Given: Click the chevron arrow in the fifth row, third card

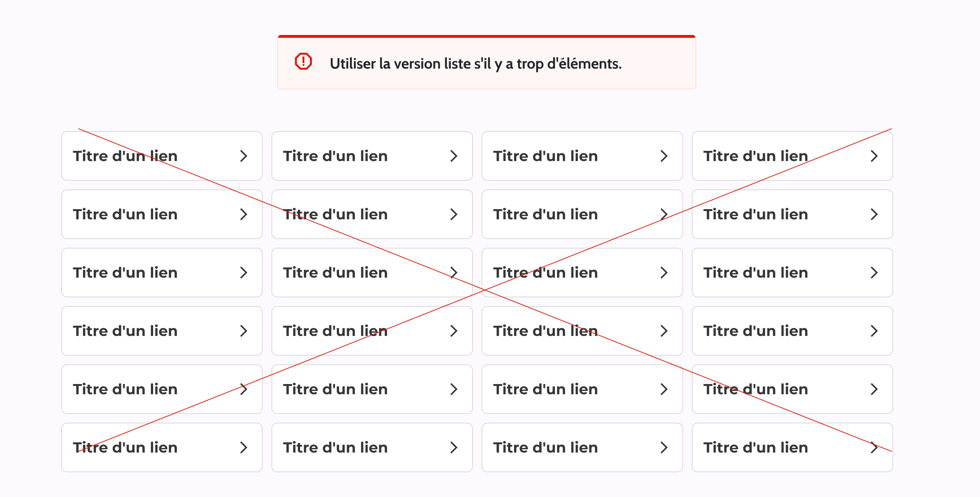Looking at the screenshot, I should coord(664,389).
